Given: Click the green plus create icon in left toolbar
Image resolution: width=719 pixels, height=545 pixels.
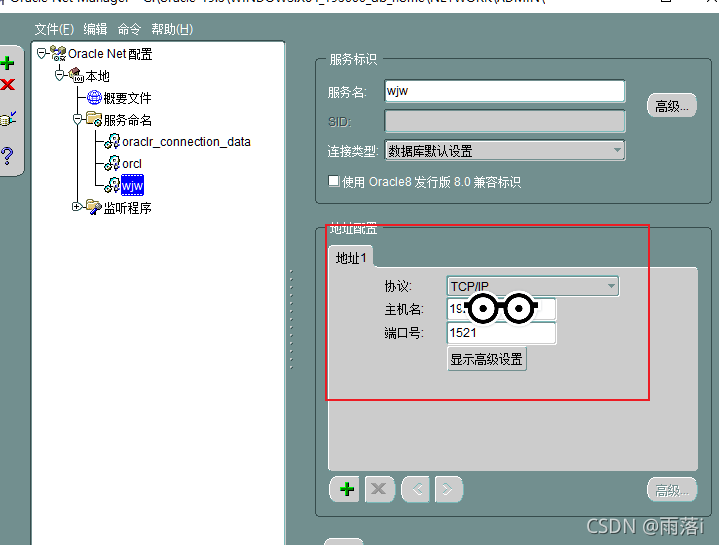Looking at the screenshot, I should pos(7,63).
